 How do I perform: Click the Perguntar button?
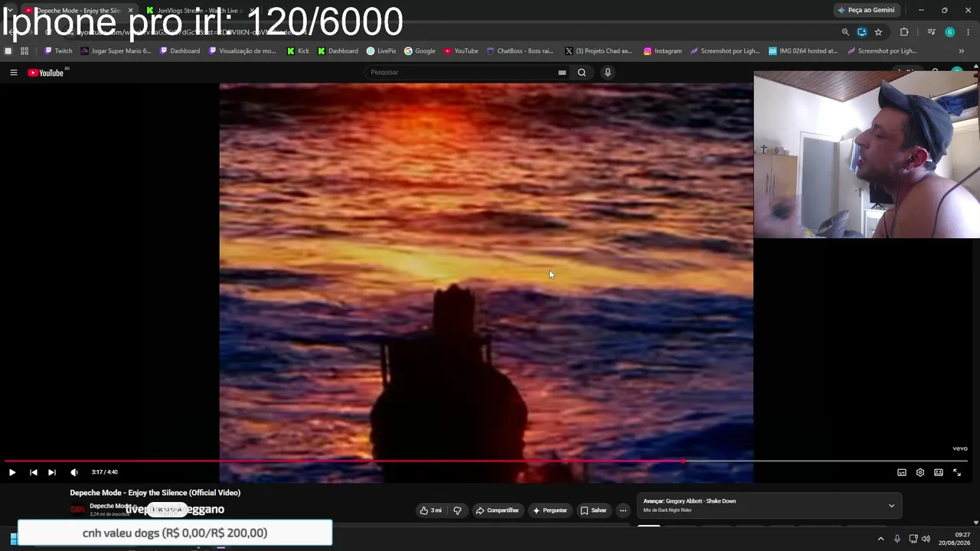click(550, 510)
